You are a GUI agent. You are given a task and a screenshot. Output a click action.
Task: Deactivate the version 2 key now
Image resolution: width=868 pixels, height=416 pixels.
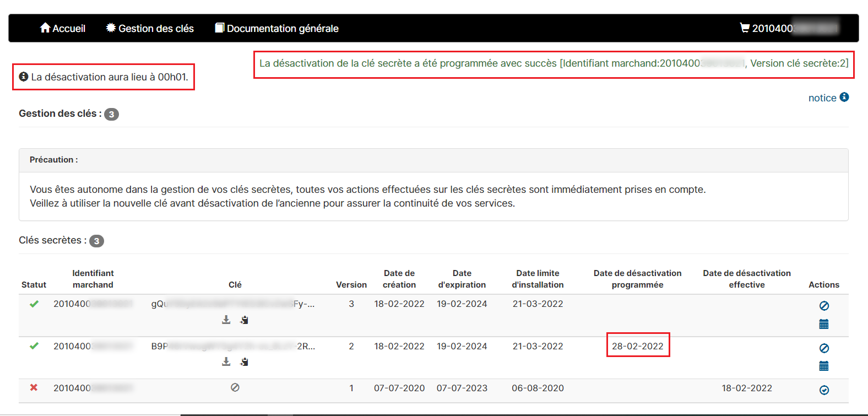[824, 348]
